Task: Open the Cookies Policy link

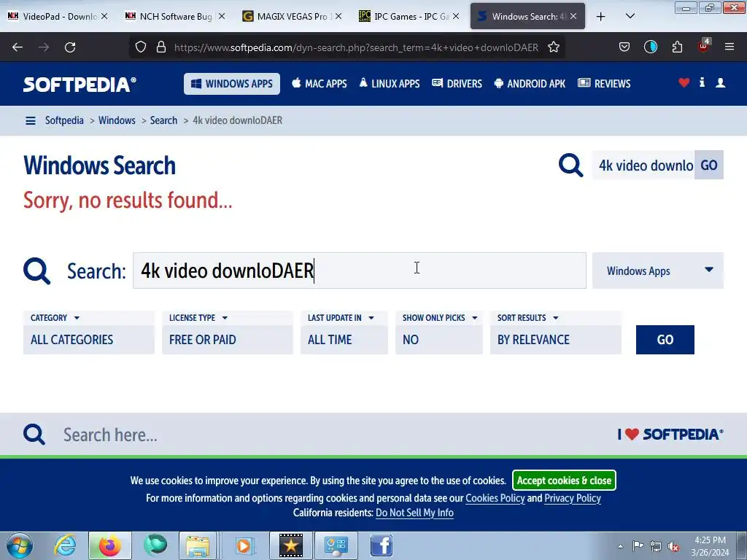Action: [x=495, y=498]
